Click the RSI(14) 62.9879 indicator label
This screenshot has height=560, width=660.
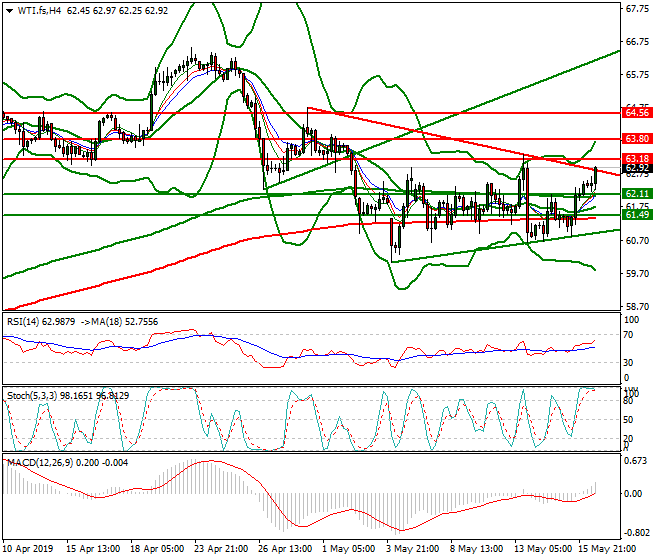coord(41,322)
